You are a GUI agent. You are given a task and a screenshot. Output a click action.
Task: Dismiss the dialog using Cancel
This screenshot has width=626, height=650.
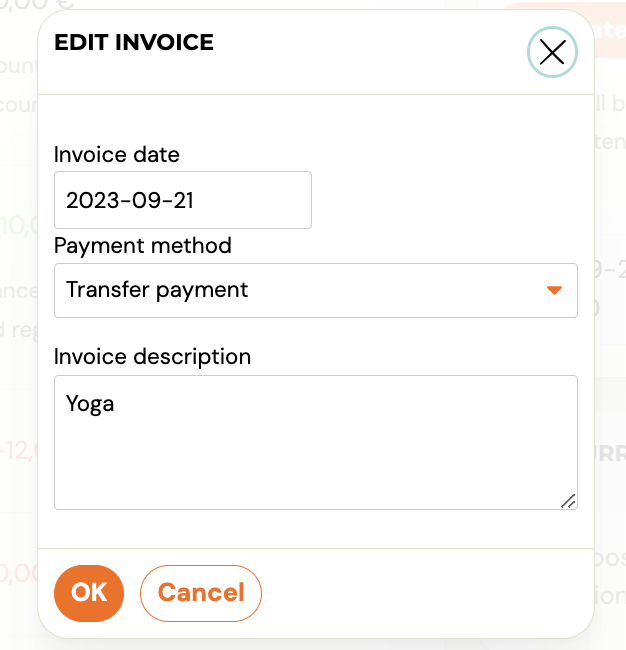201,593
